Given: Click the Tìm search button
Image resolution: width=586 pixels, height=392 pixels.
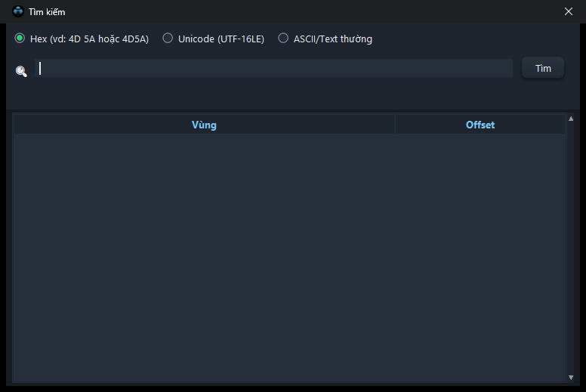Looking at the screenshot, I should 543,68.
